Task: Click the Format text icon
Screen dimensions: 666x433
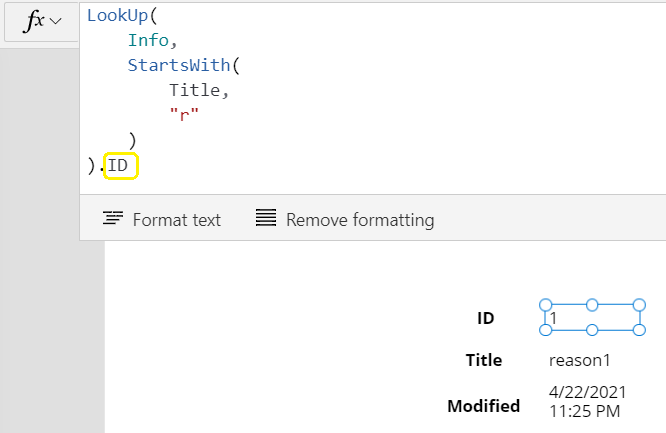Action: point(113,219)
